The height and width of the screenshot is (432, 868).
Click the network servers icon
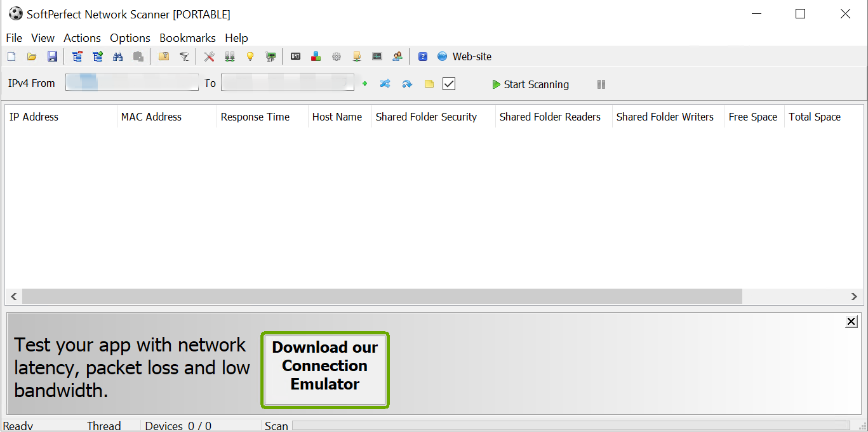[230, 56]
